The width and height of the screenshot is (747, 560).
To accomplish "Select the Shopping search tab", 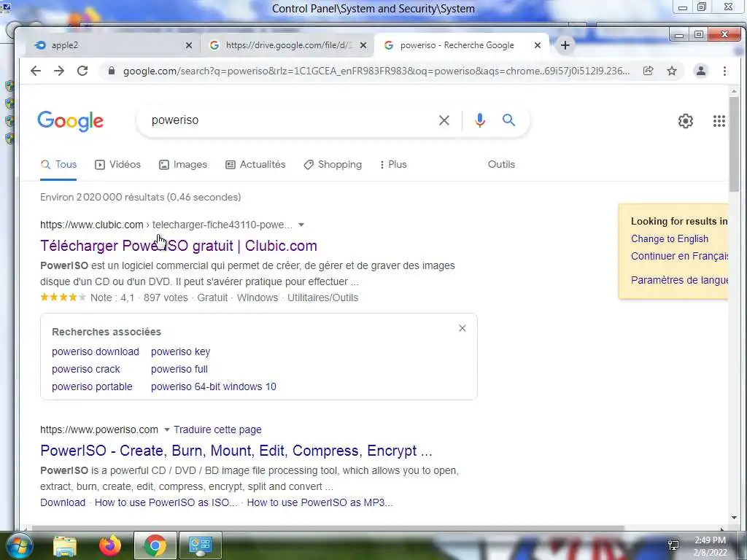I will click(333, 164).
